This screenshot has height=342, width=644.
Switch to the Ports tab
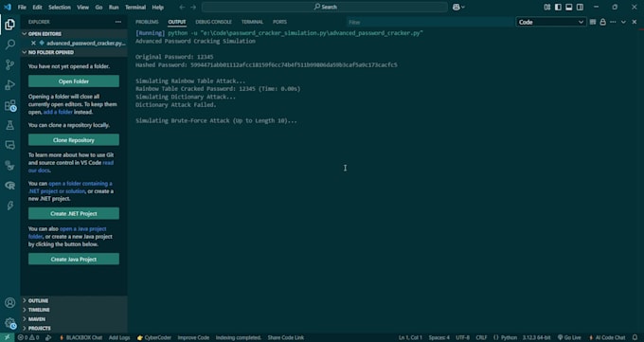tap(279, 22)
